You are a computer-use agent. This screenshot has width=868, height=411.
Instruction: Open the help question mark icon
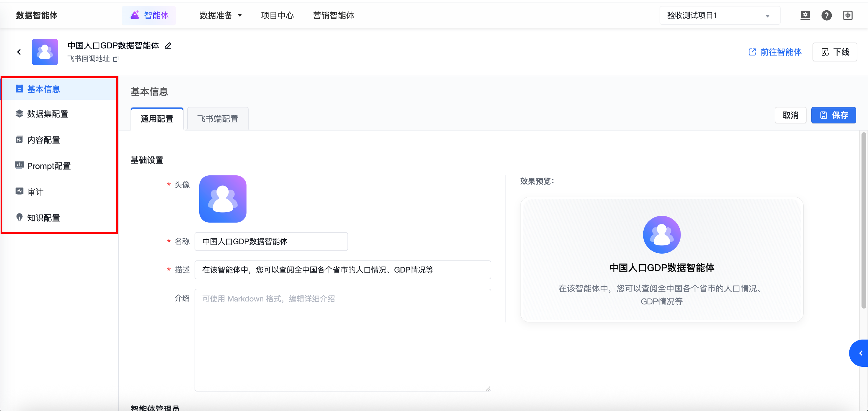(x=826, y=15)
